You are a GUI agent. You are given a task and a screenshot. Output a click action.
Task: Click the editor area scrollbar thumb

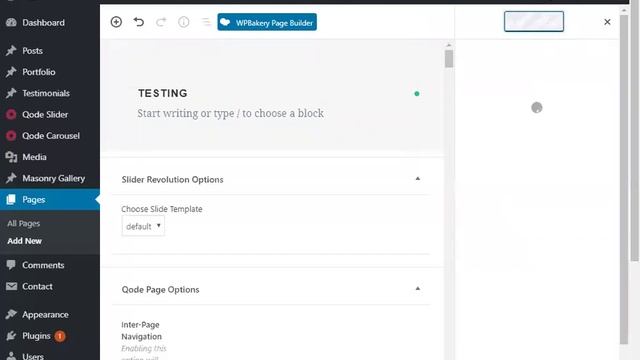coord(449,58)
